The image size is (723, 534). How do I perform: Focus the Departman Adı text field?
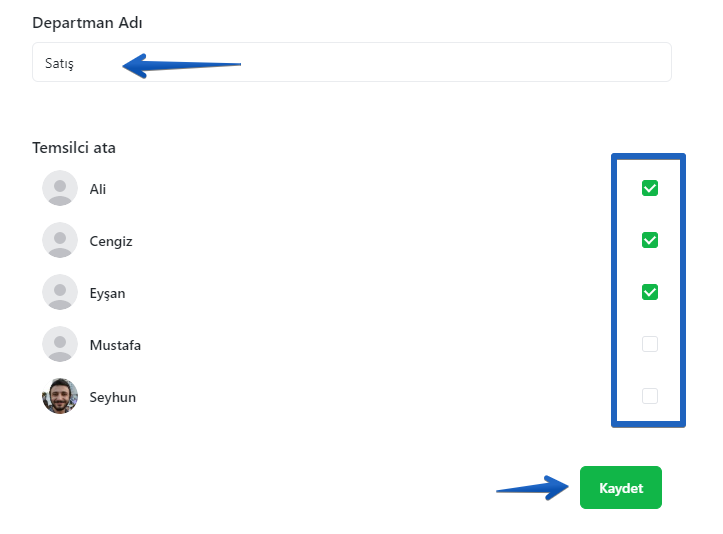(x=352, y=62)
